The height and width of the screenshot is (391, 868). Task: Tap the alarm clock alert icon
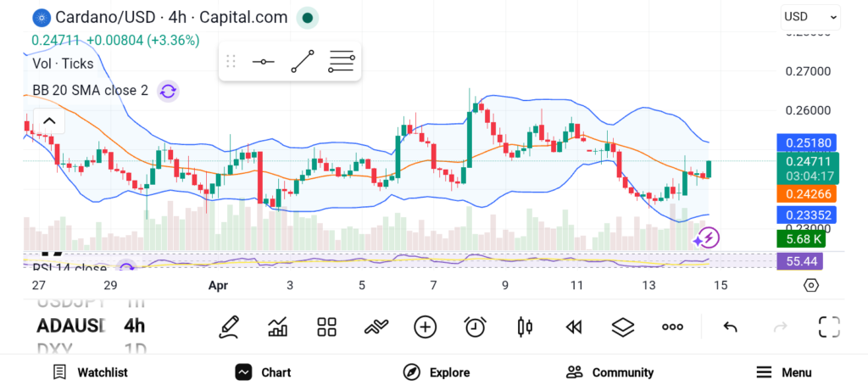475,327
